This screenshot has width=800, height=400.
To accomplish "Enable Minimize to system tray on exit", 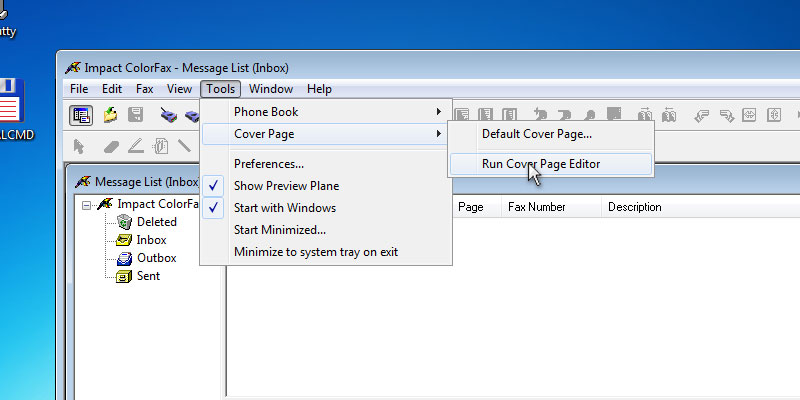I will [315, 252].
